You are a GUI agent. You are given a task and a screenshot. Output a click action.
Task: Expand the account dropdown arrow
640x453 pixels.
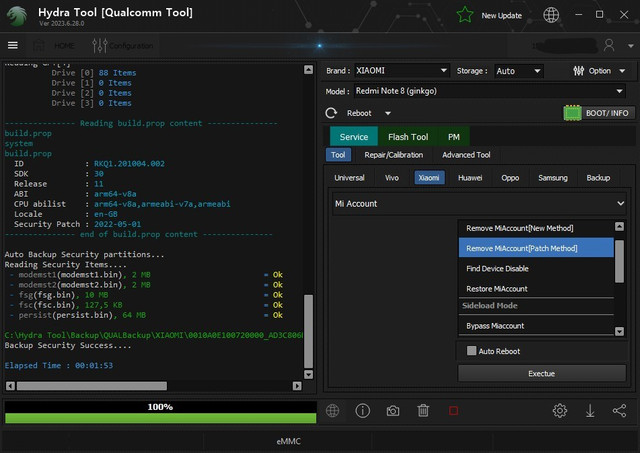click(x=630, y=46)
